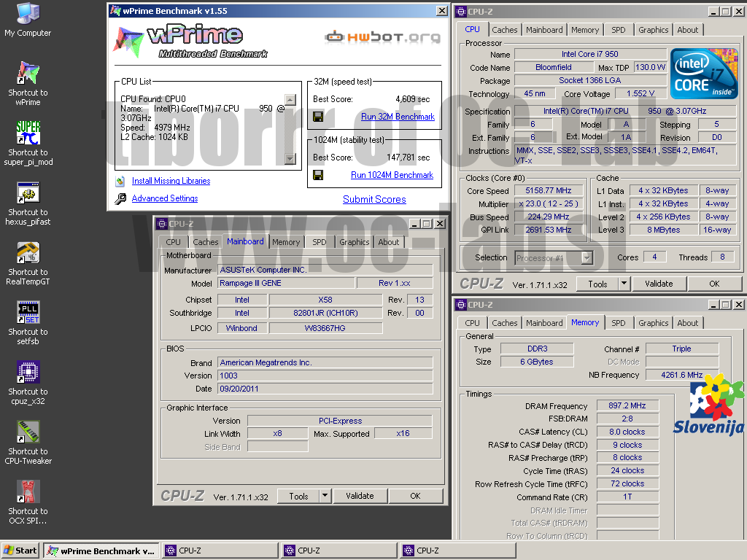Run the 32M Benchmark
Screen dimensions: 747x560
click(x=398, y=117)
